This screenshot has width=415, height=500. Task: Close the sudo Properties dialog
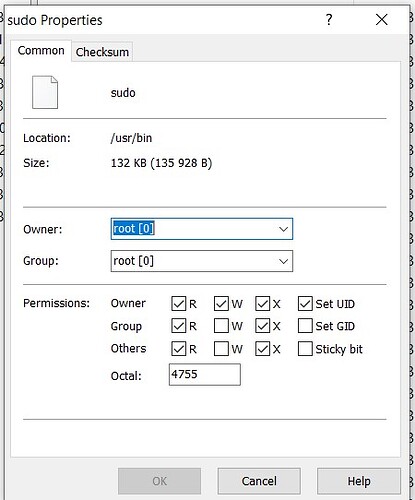point(381,20)
